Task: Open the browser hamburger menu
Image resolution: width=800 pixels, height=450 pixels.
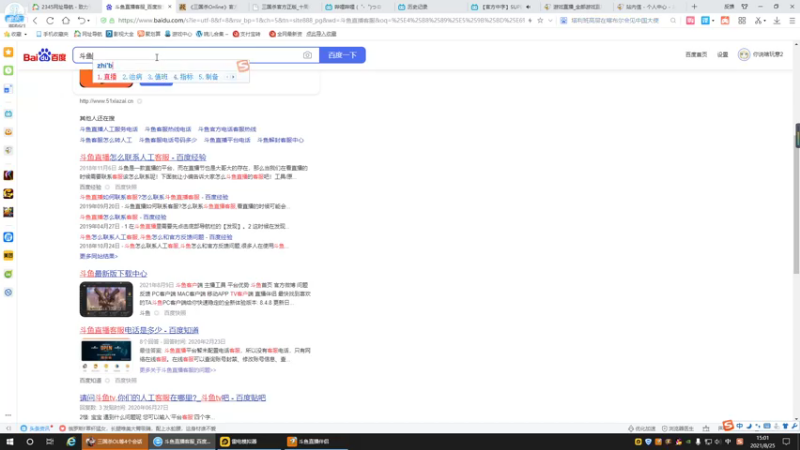Action: (x=792, y=21)
